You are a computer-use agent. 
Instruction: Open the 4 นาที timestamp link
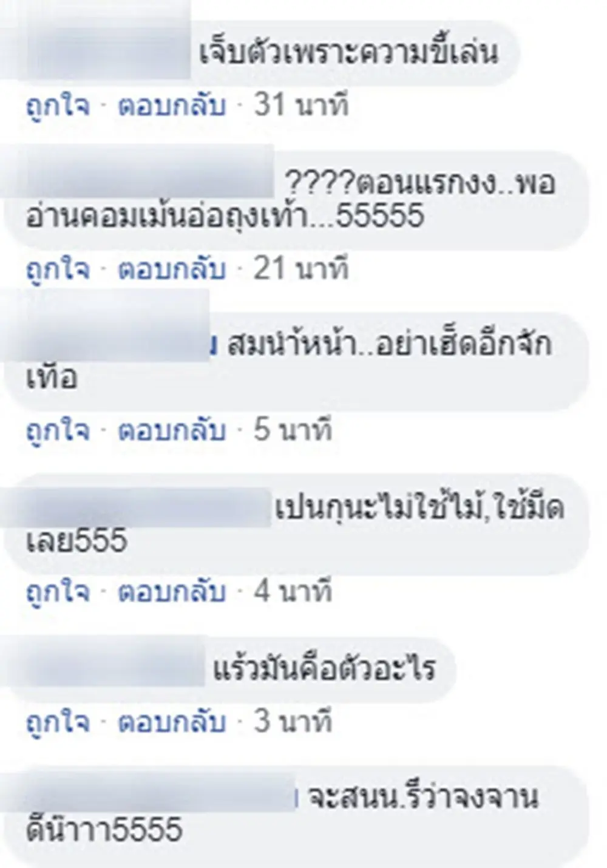(293, 592)
